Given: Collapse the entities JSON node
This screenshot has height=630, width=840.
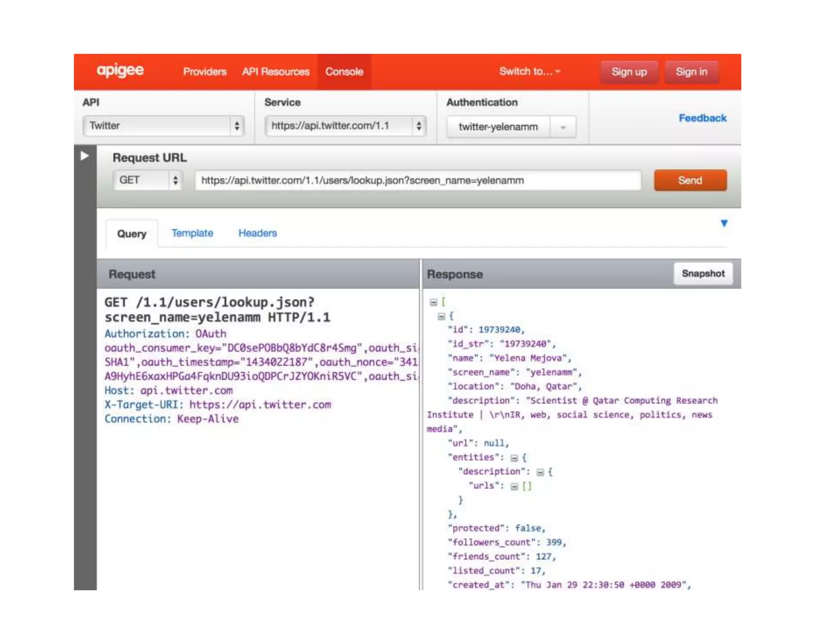Looking at the screenshot, I should pos(514,458).
